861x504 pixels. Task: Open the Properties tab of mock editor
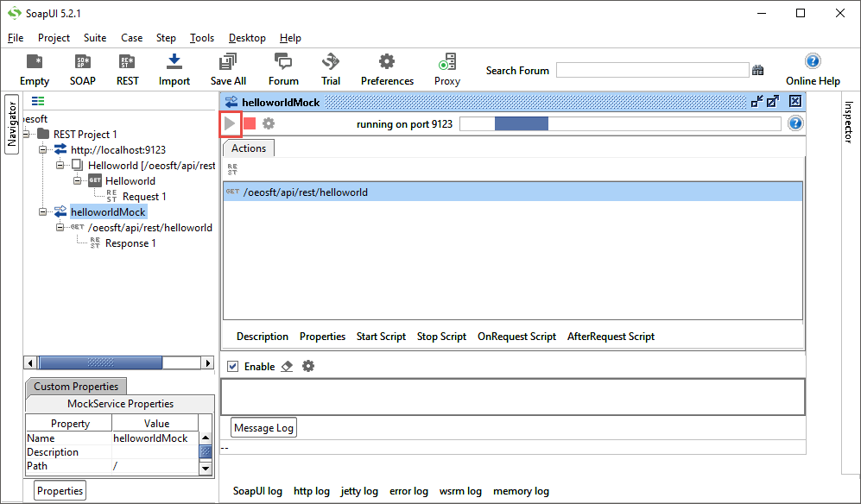[322, 337]
